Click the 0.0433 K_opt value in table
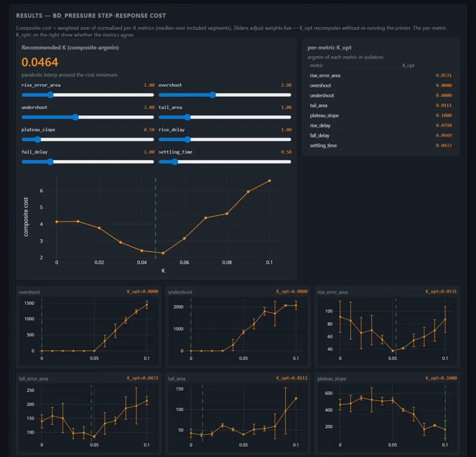The width and height of the screenshot is (476, 457). click(443, 146)
